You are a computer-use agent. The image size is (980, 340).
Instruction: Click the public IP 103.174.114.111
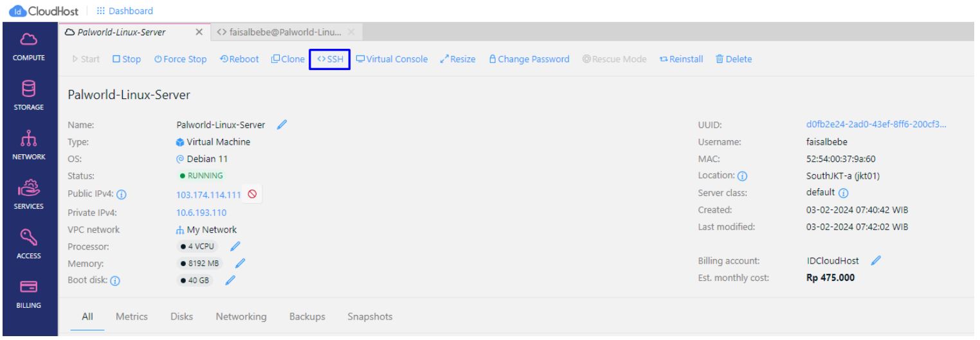click(x=208, y=196)
